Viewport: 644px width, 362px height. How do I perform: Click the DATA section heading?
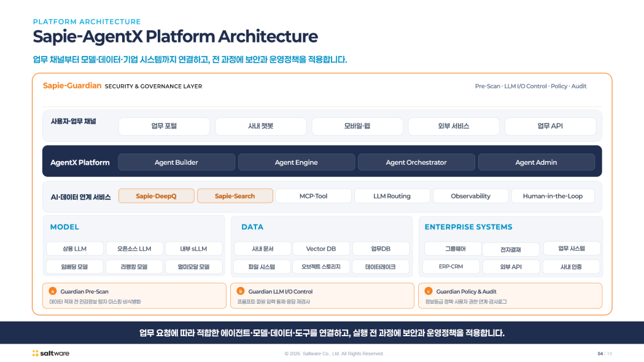pos(252,227)
